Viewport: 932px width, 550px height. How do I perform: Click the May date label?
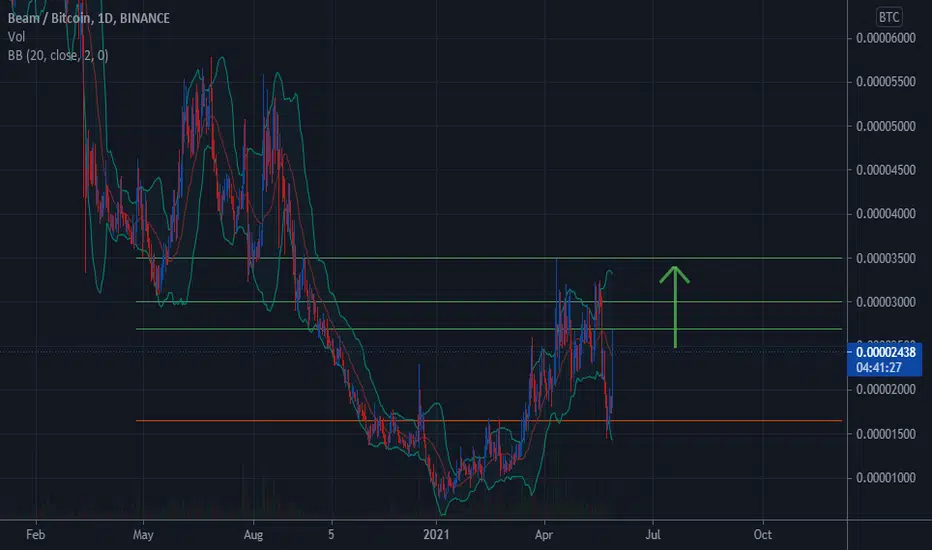coord(143,535)
